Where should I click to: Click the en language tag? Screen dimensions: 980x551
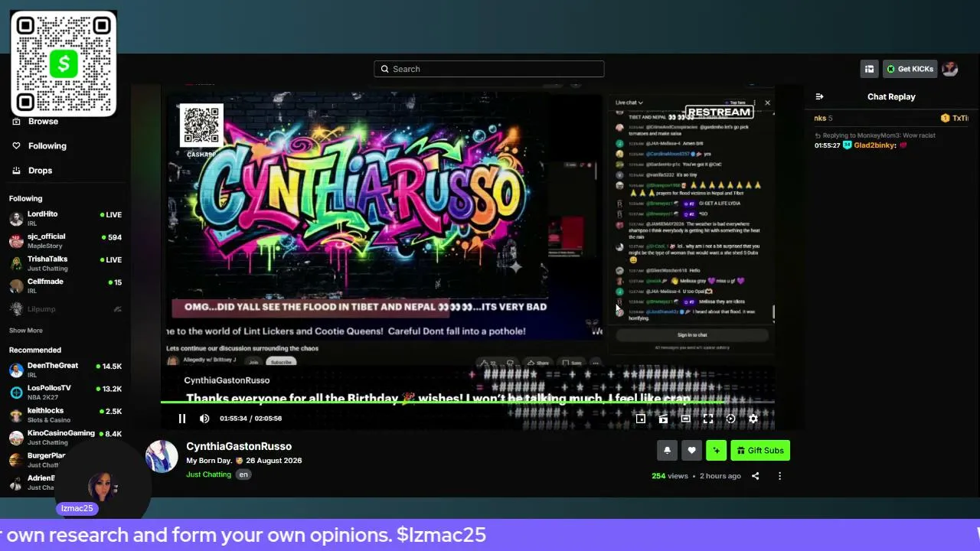tap(243, 474)
